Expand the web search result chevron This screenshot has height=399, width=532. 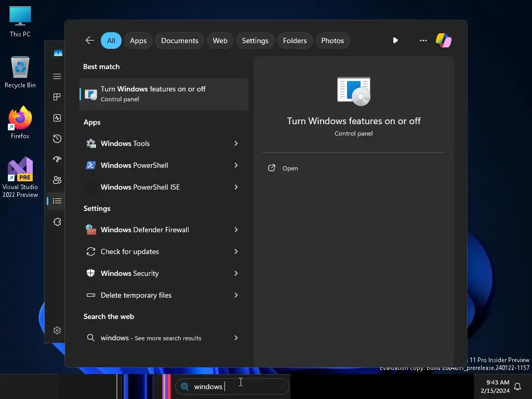point(236,338)
